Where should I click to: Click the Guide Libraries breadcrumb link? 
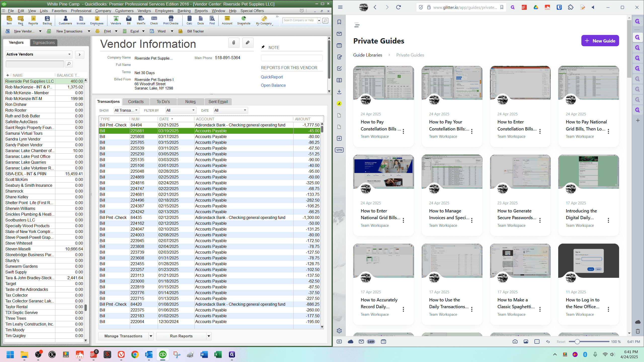(368, 55)
